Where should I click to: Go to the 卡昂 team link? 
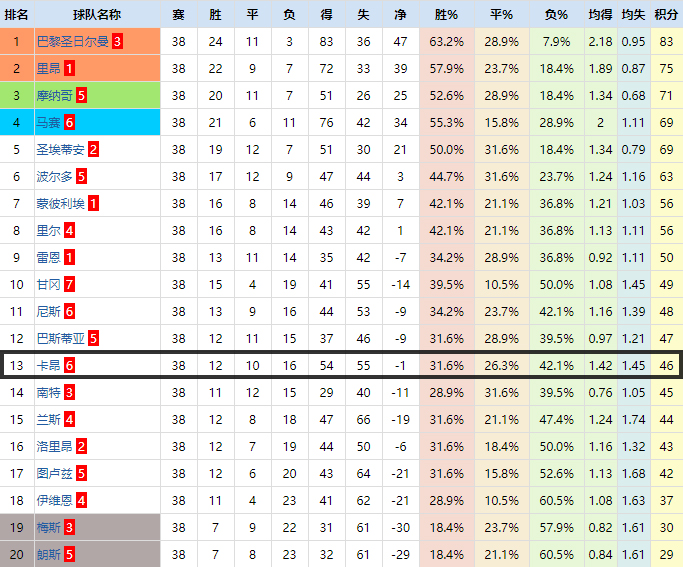pyautogui.click(x=48, y=366)
